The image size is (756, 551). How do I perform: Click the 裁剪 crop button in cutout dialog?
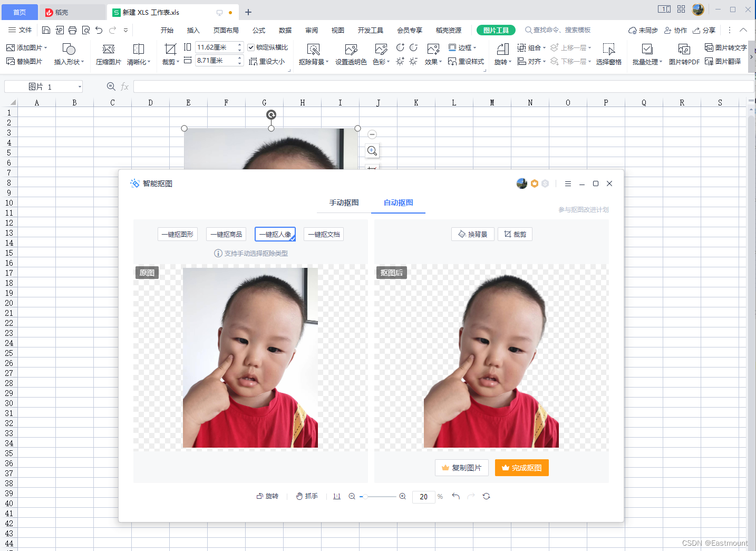[x=515, y=234]
